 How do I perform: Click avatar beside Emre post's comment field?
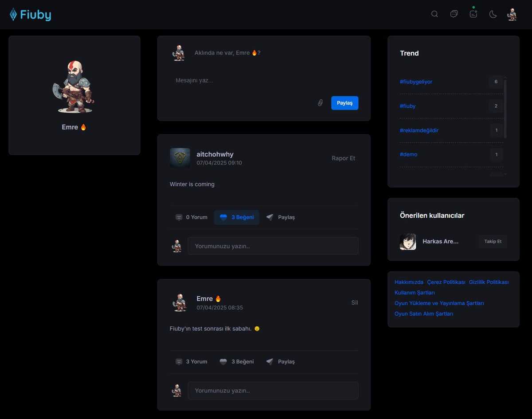(x=177, y=391)
